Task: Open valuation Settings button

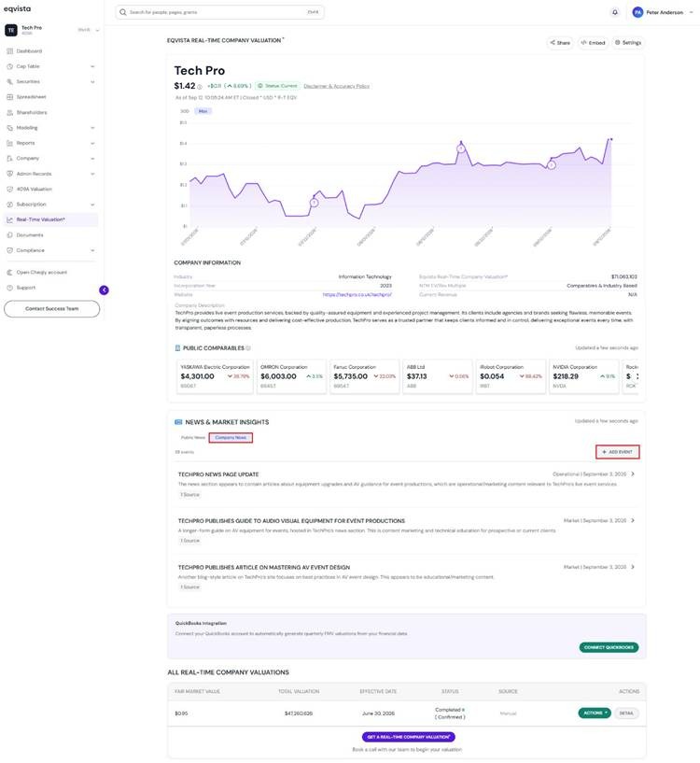Action: (628, 43)
